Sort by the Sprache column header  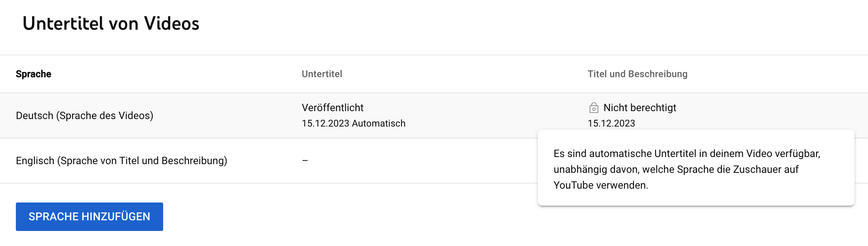34,74
